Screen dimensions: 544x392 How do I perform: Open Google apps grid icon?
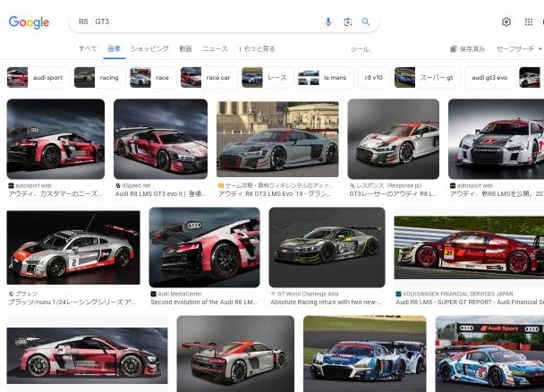pos(529,21)
